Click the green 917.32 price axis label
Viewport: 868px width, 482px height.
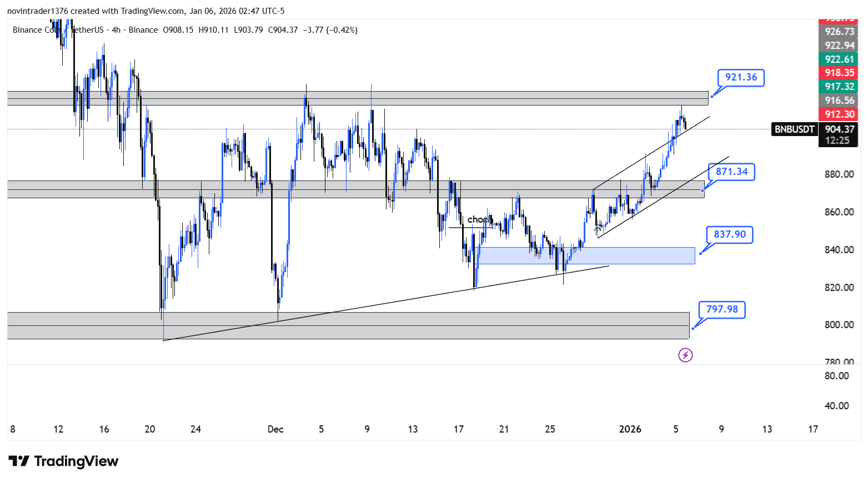(839, 87)
